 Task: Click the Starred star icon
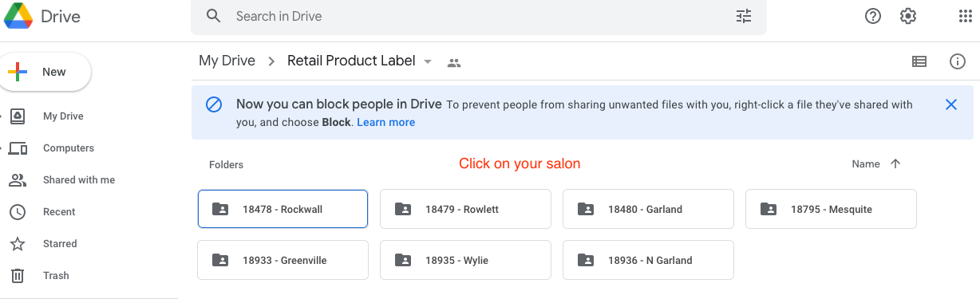(18, 244)
